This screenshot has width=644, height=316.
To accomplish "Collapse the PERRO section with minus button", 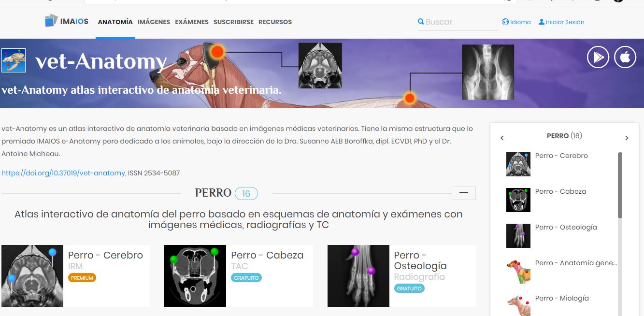I will [464, 193].
